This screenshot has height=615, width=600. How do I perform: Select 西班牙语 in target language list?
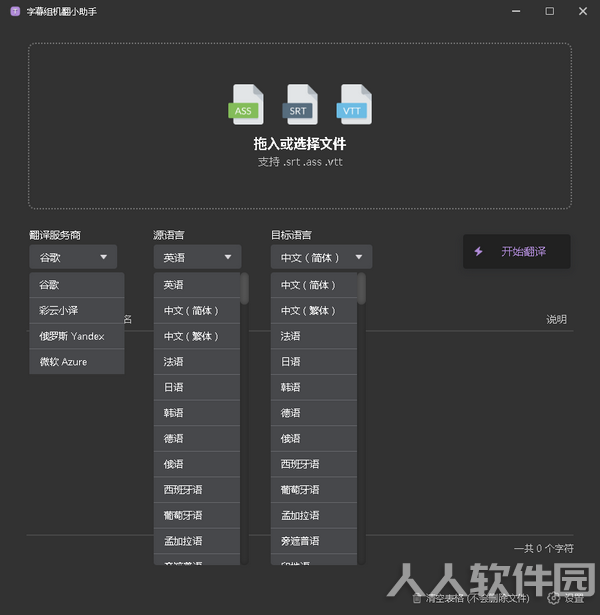(314, 464)
